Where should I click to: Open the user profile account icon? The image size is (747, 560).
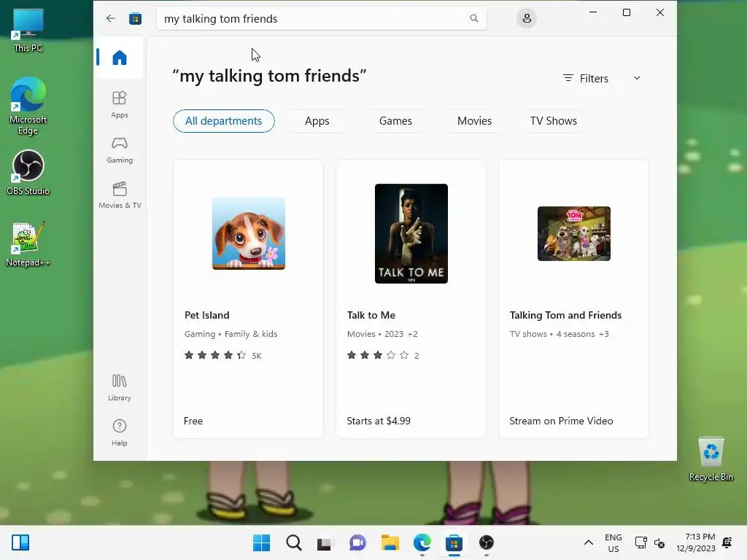pyautogui.click(x=527, y=18)
